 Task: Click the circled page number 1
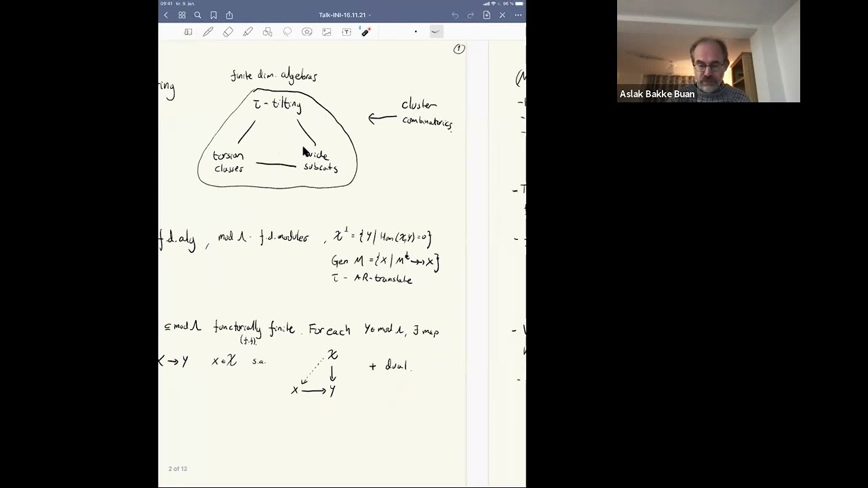tap(459, 49)
